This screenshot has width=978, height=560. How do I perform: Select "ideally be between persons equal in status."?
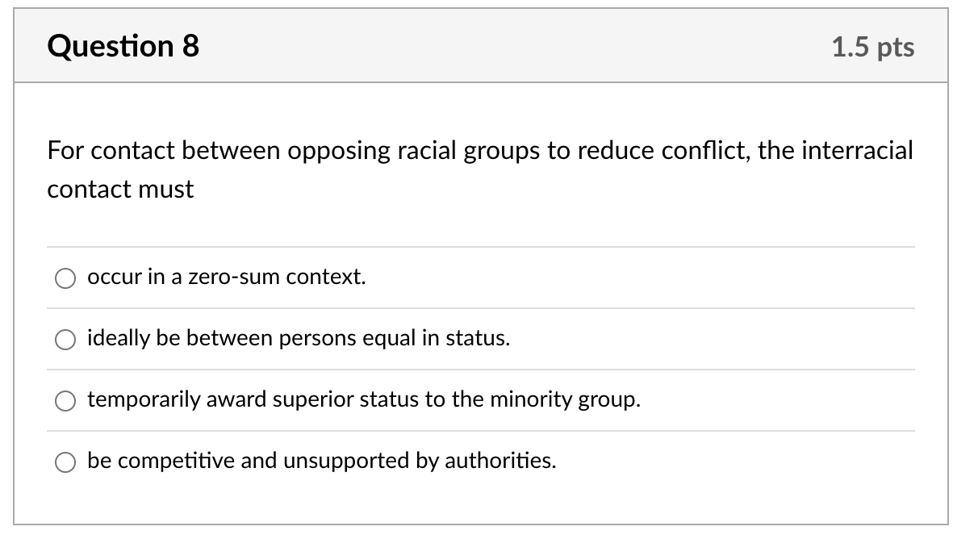(x=65, y=340)
